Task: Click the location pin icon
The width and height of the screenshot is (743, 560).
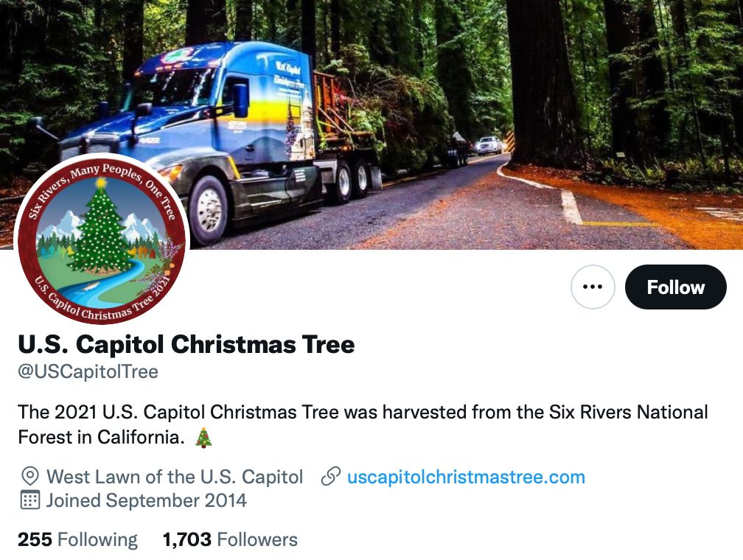Action: point(30,477)
